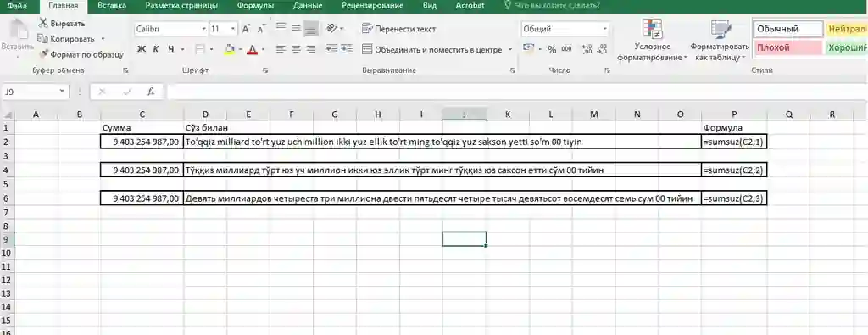
Task: Switch to the Вид tab
Action: 429,6
